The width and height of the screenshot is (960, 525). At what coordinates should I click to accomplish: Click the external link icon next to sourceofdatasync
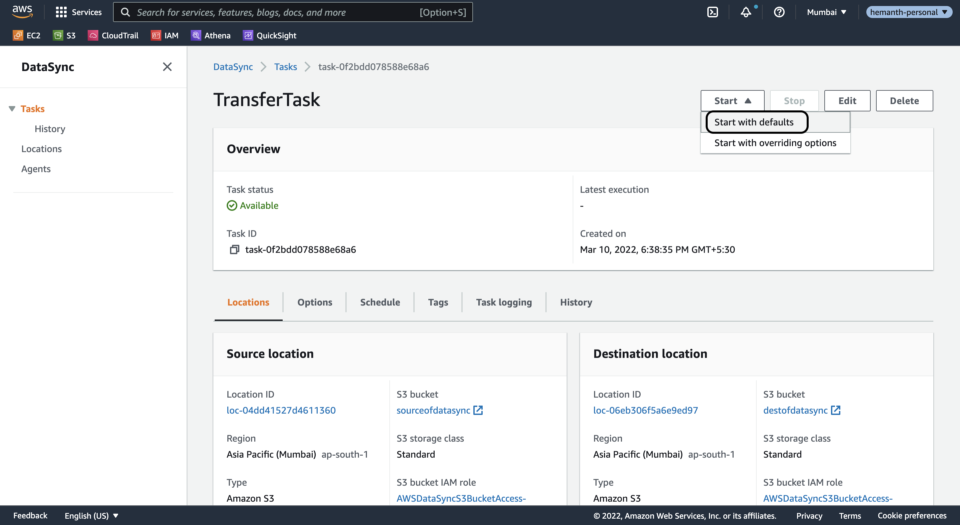pos(478,411)
